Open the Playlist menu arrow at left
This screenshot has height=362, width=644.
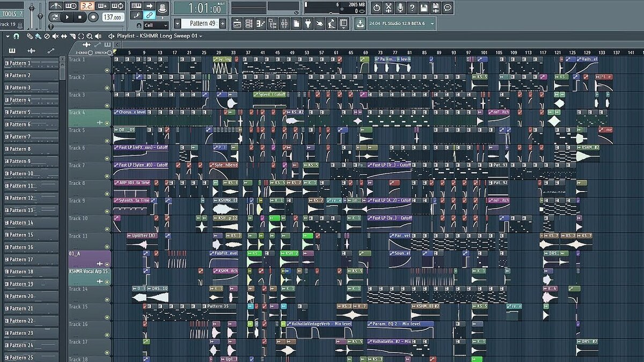[x=8, y=36]
